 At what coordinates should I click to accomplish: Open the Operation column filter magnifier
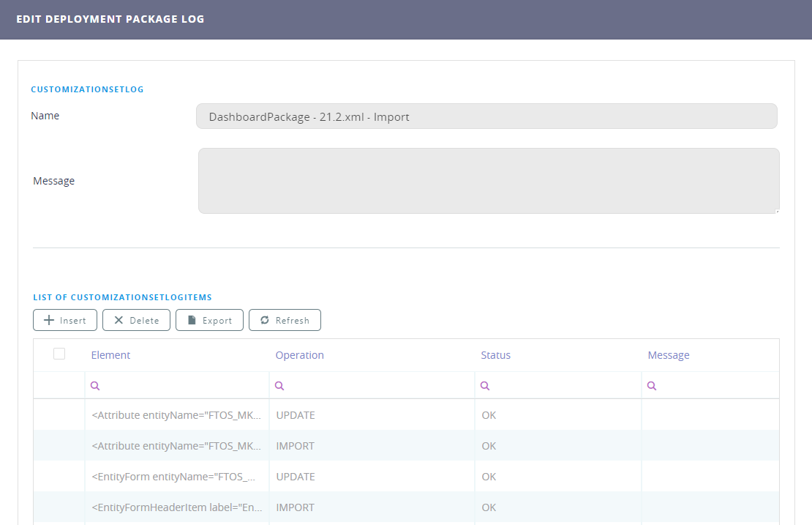pos(279,384)
